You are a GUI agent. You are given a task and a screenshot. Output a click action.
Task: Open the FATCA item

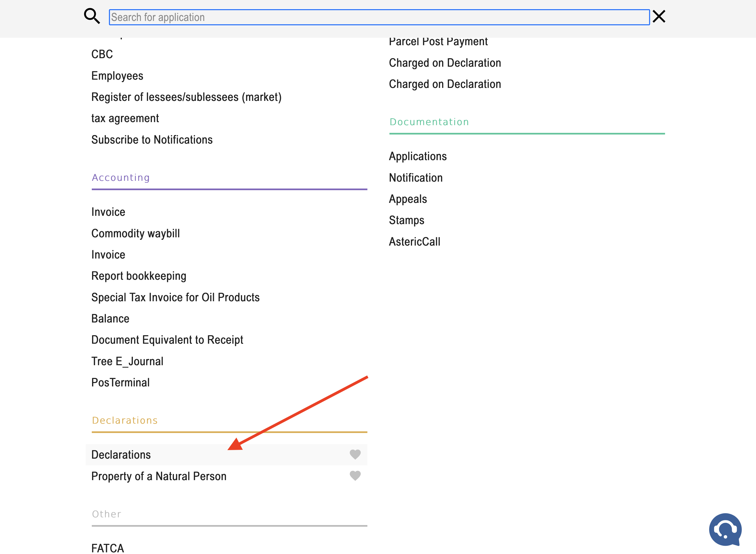pos(107,548)
